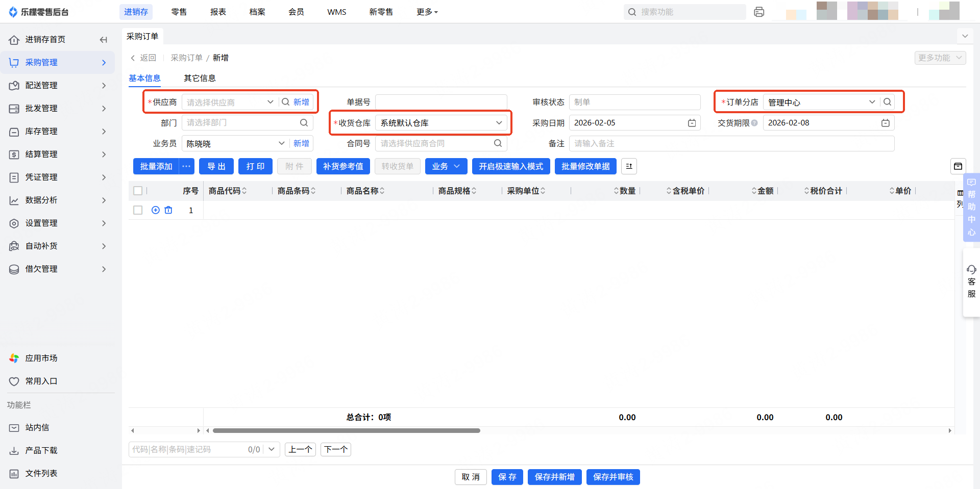Click 下一个 button
This screenshot has height=489, width=980.
coord(336,449)
